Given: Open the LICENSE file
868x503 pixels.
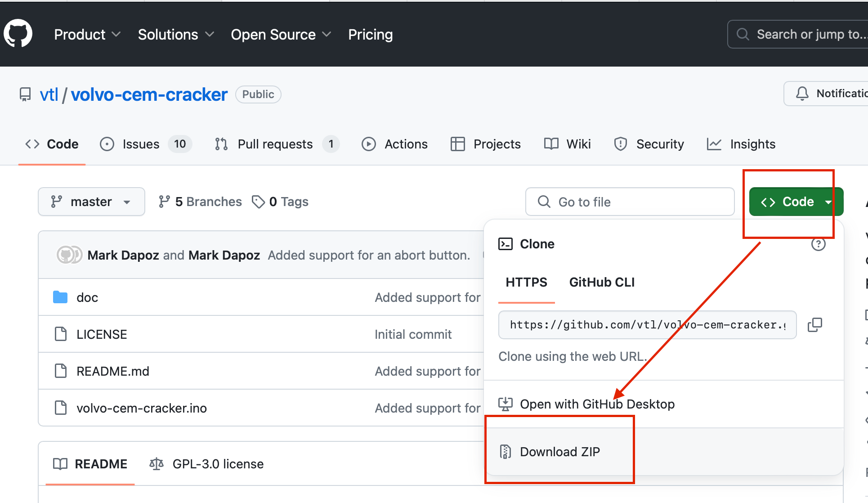Looking at the screenshot, I should coord(102,334).
